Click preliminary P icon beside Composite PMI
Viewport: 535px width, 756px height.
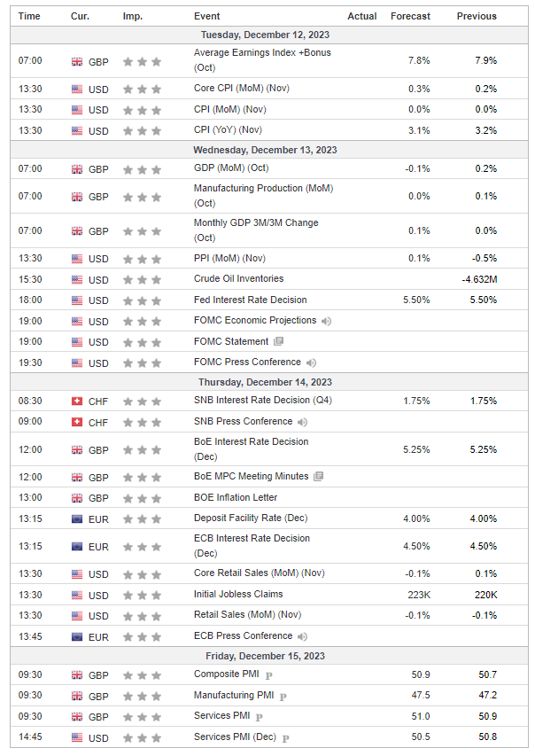click(268, 676)
